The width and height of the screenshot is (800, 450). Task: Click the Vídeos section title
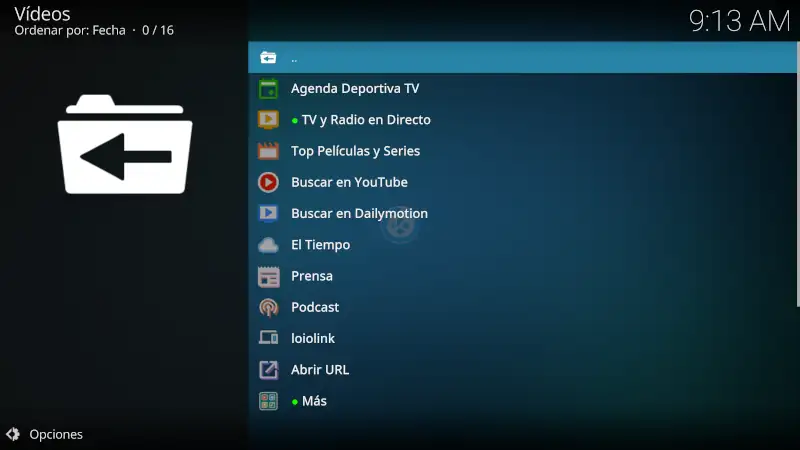(x=42, y=14)
